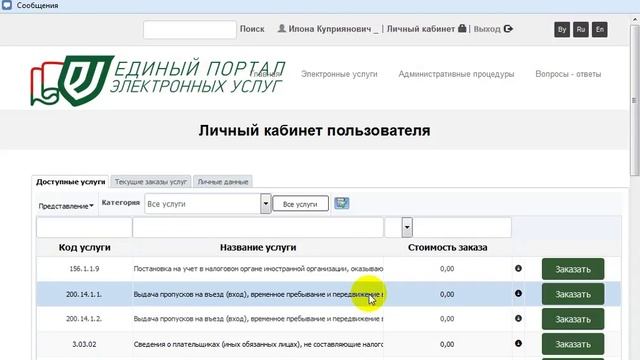Screen dimensions: 640x360
Task: Click into the top search input field
Action: point(189,29)
